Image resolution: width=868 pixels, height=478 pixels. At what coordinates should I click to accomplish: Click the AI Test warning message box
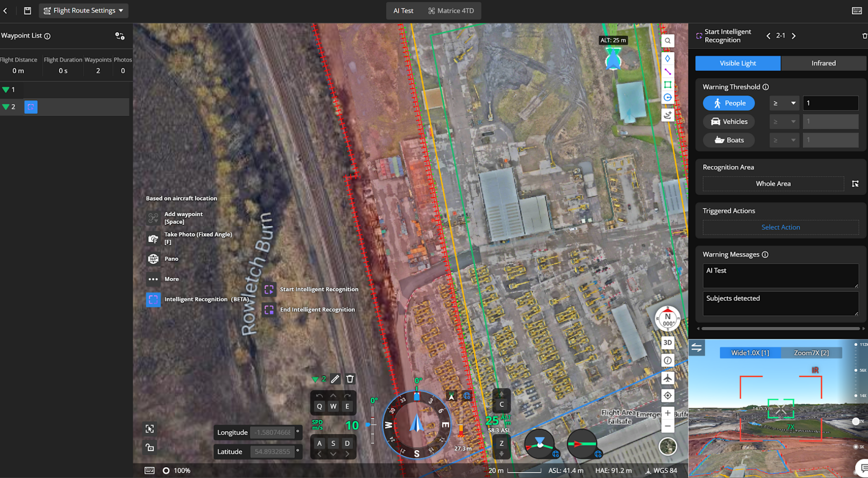point(781,276)
